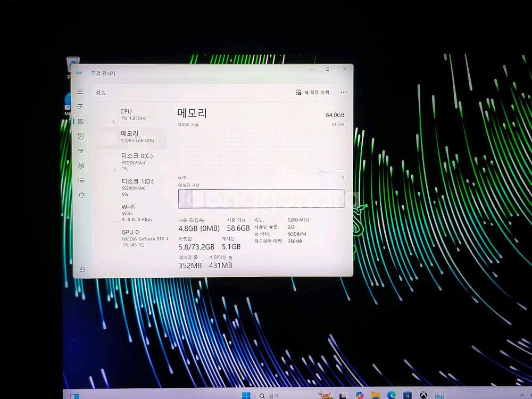Click the memory usage graph area
The image size is (532, 399).
tap(261, 151)
